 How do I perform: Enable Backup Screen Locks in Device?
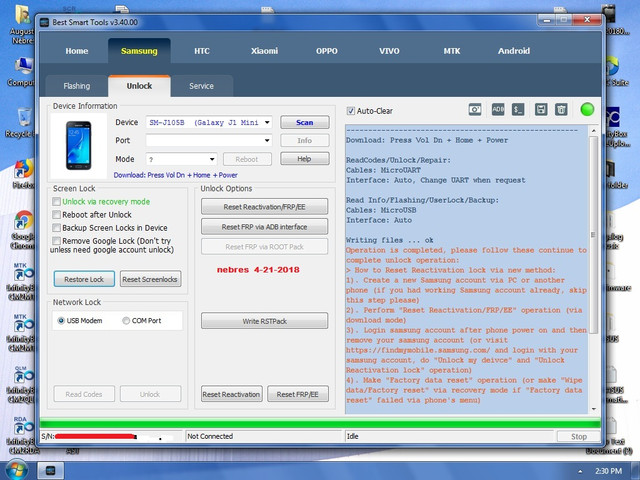[56, 228]
